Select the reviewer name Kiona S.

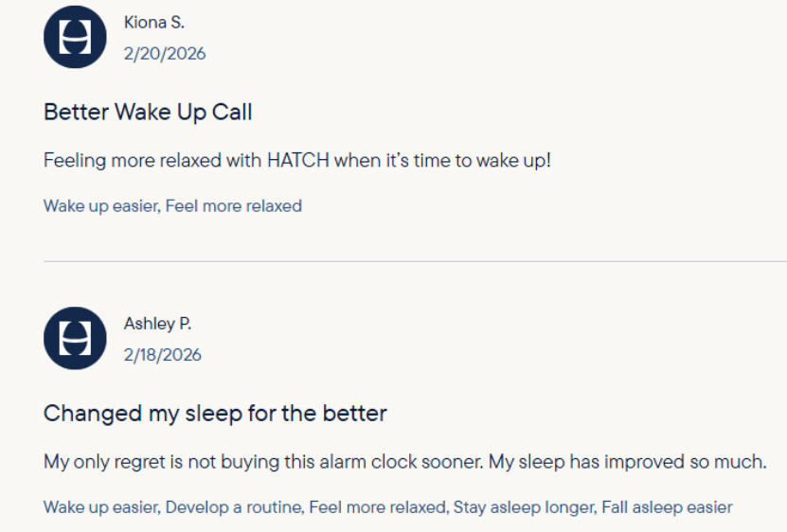coord(153,23)
